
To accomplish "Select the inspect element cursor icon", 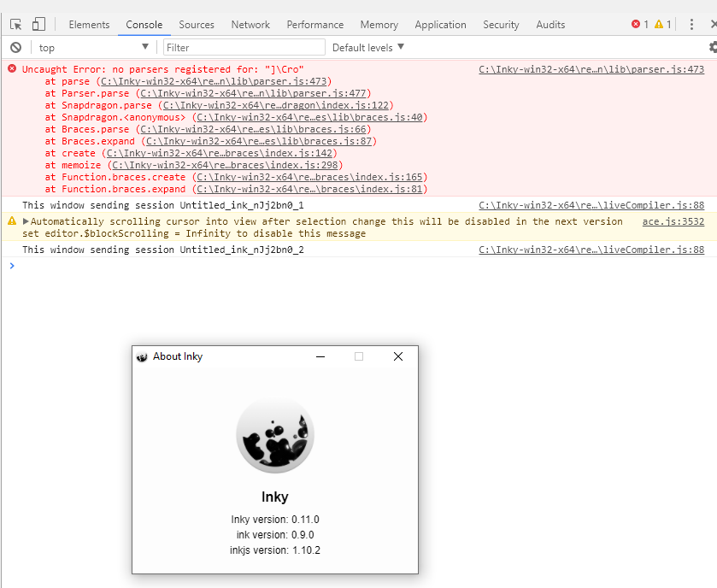I will click(14, 24).
